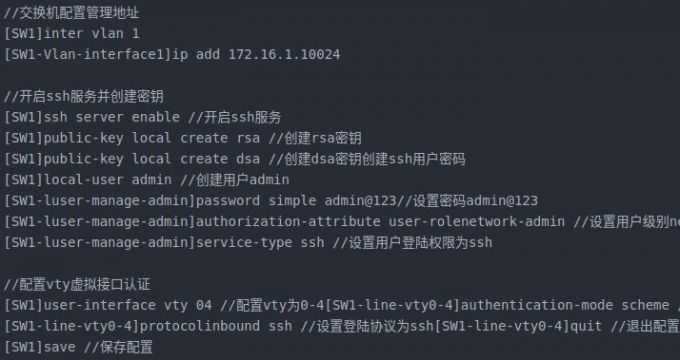Screen dimensions: 680x360
Task: Click the 'authorization-attribute' command text
Action: [x=288, y=221]
